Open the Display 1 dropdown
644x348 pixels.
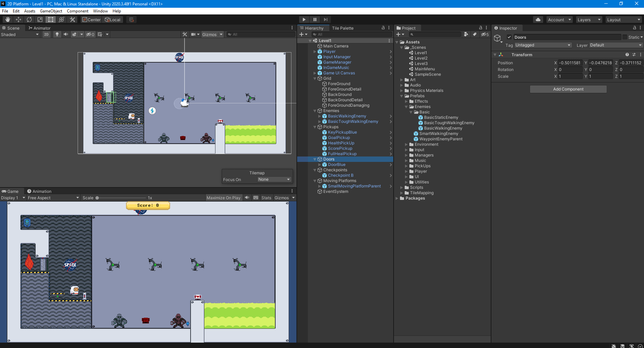point(13,198)
